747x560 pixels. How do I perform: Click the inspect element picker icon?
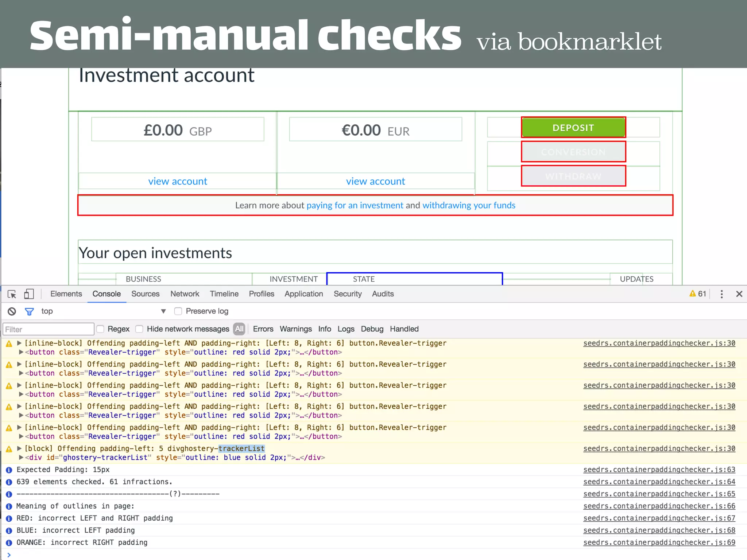pos(12,294)
